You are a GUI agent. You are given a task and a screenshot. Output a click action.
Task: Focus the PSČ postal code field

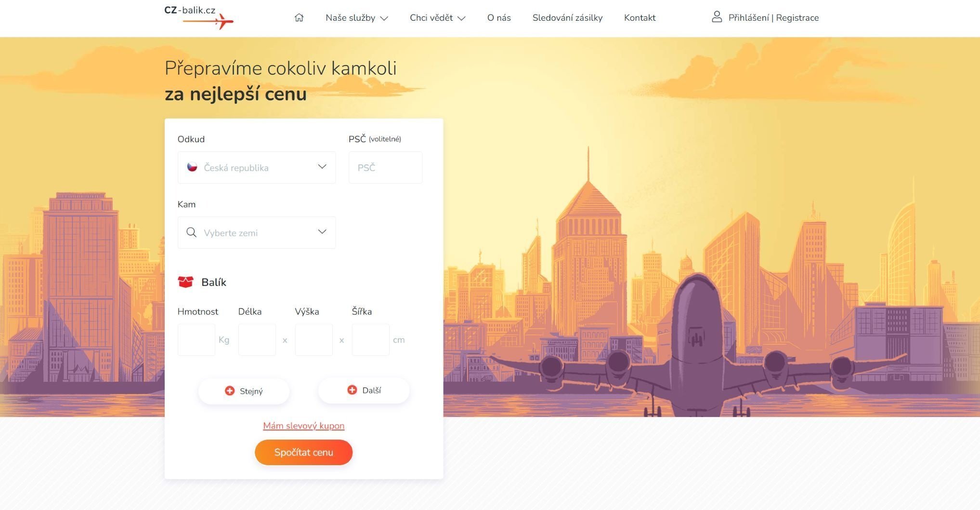386,167
